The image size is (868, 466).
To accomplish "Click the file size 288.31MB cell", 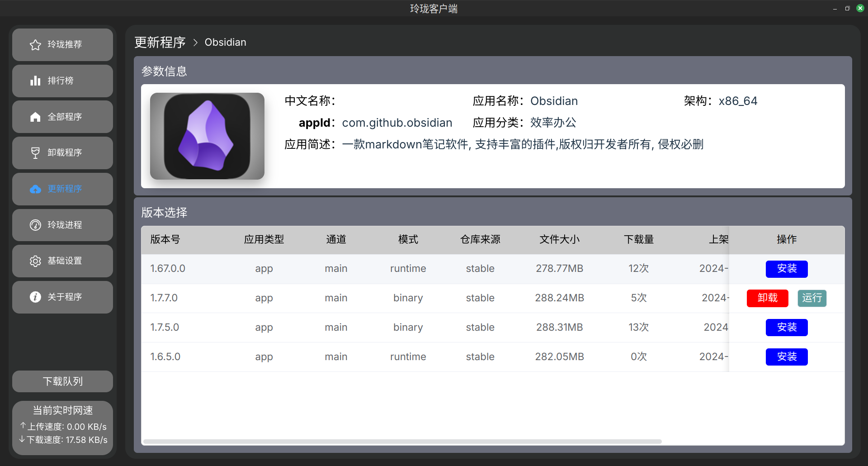I will pyautogui.click(x=560, y=328).
